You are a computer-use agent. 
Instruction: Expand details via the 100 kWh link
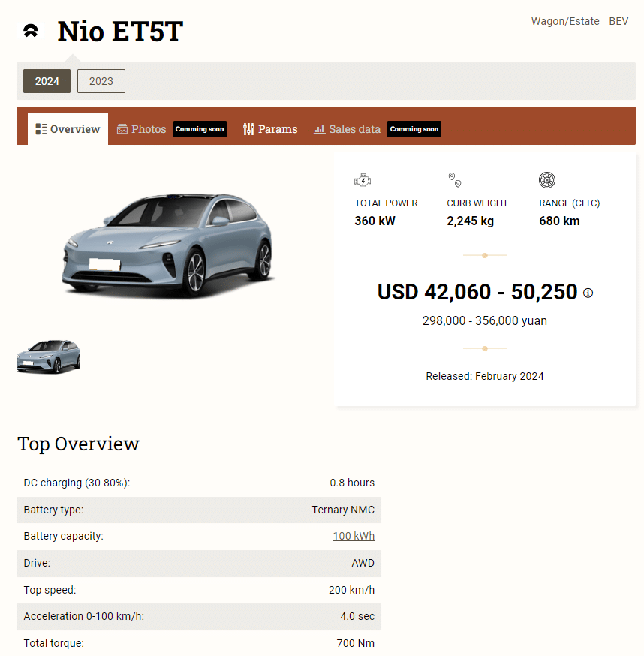point(354,536)
